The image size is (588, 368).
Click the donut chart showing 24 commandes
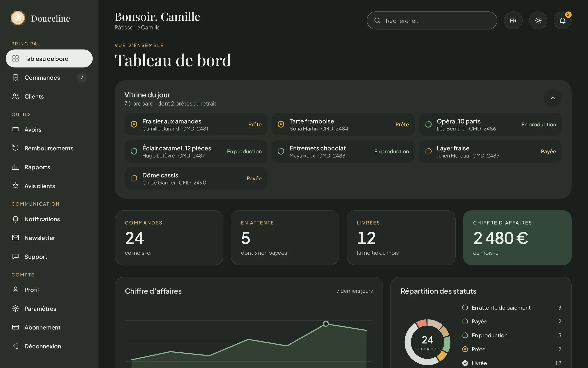point(427,342)
